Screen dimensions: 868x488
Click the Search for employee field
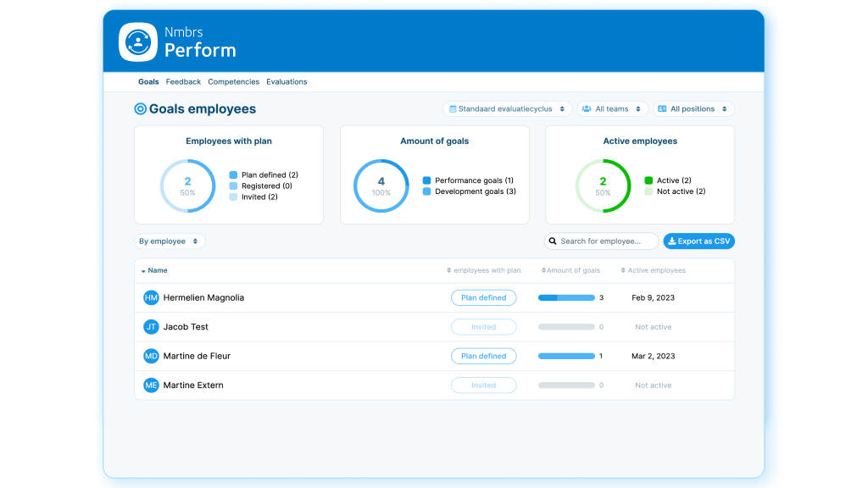coord(601,241)
